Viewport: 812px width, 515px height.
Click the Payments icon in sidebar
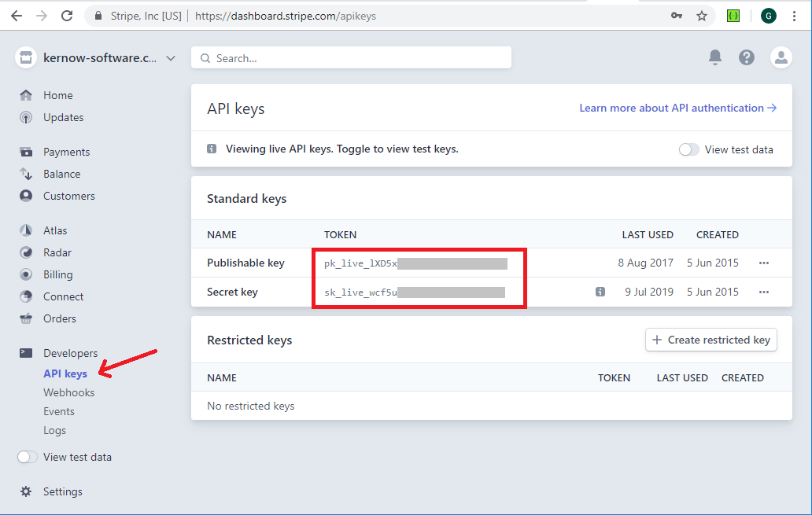point(26,152)
